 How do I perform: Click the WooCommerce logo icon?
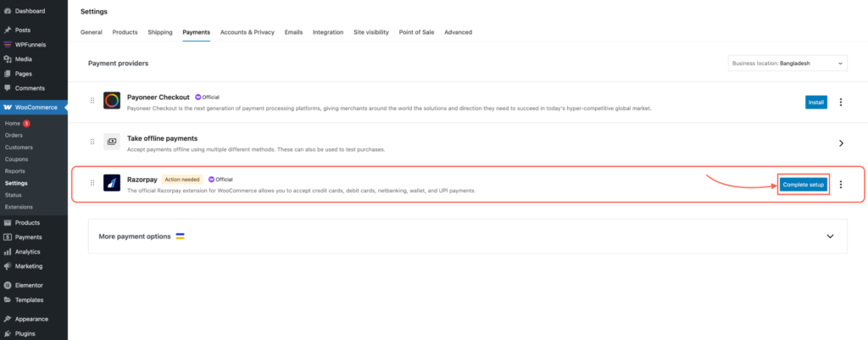[x=8, y=108]
